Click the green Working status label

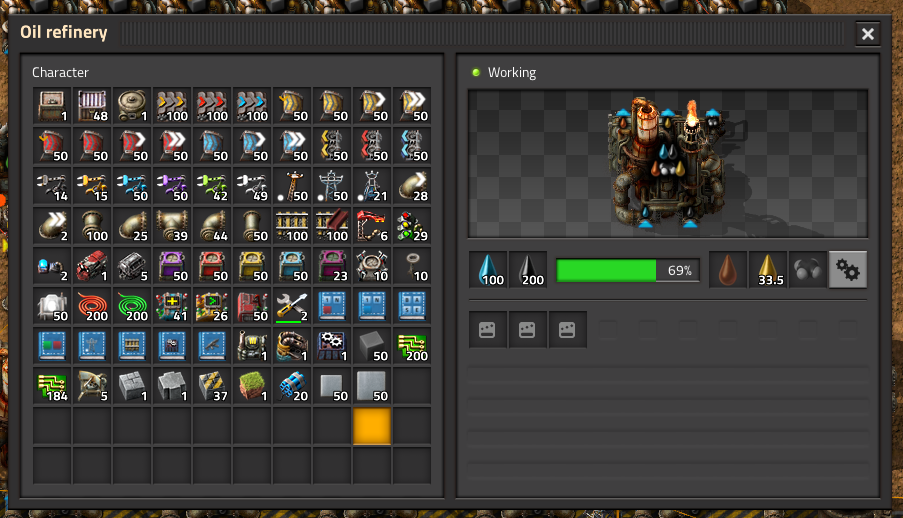tap(512, 73)
